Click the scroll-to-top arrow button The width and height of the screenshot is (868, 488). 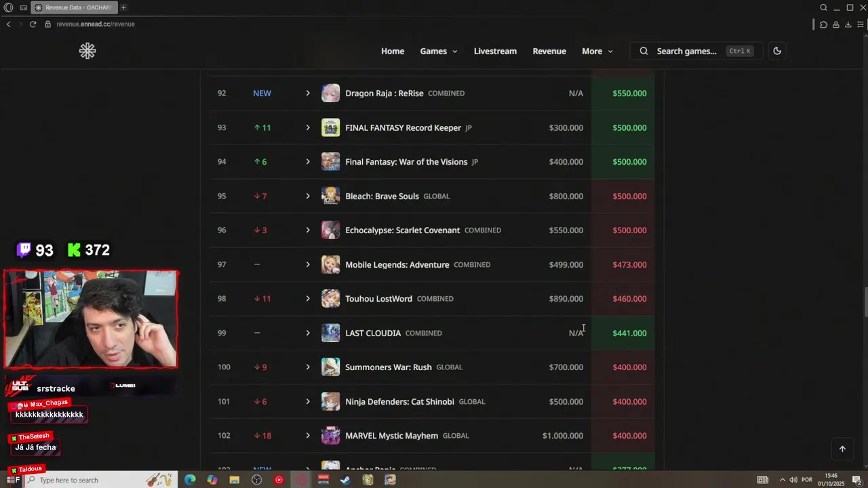tap(842, 449)
